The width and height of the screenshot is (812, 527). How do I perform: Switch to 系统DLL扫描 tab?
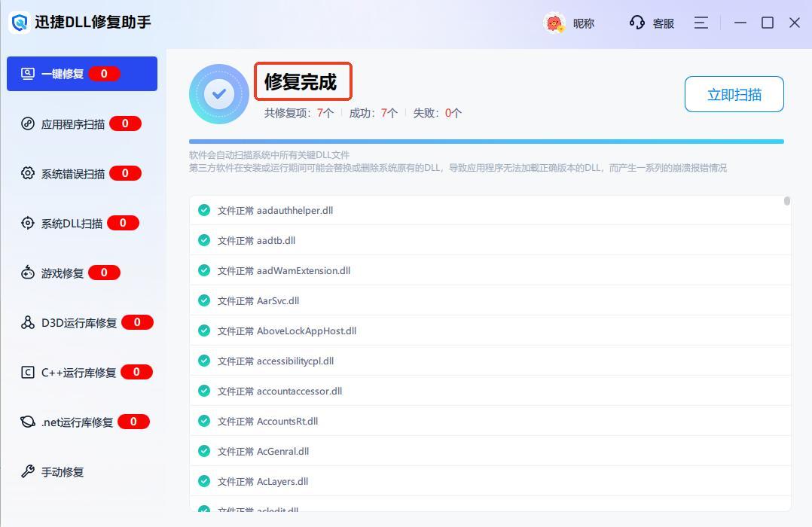pyautogui.click(x=72, y=223)
